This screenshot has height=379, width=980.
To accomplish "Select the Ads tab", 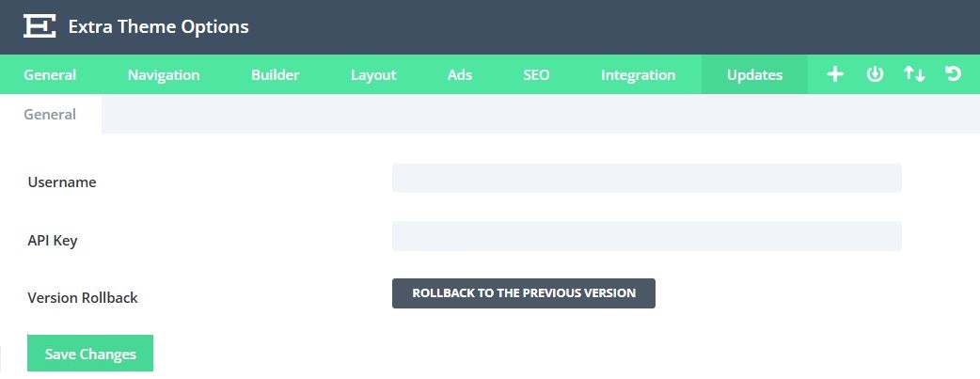I will pyautogui.click(x=460, y=75).
